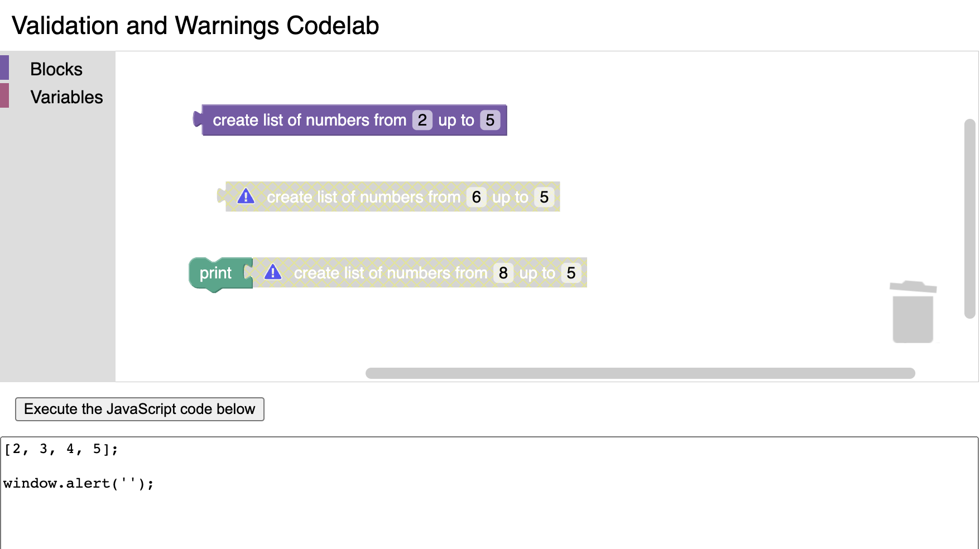The width and height of the screenshot is (980, 549).
Task: Select the green print block
Action: click(x=215, y=273)
